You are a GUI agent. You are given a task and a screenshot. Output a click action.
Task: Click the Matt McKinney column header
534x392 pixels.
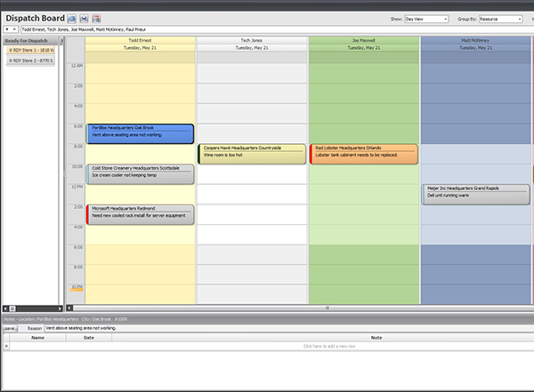(x=475, y=41)
